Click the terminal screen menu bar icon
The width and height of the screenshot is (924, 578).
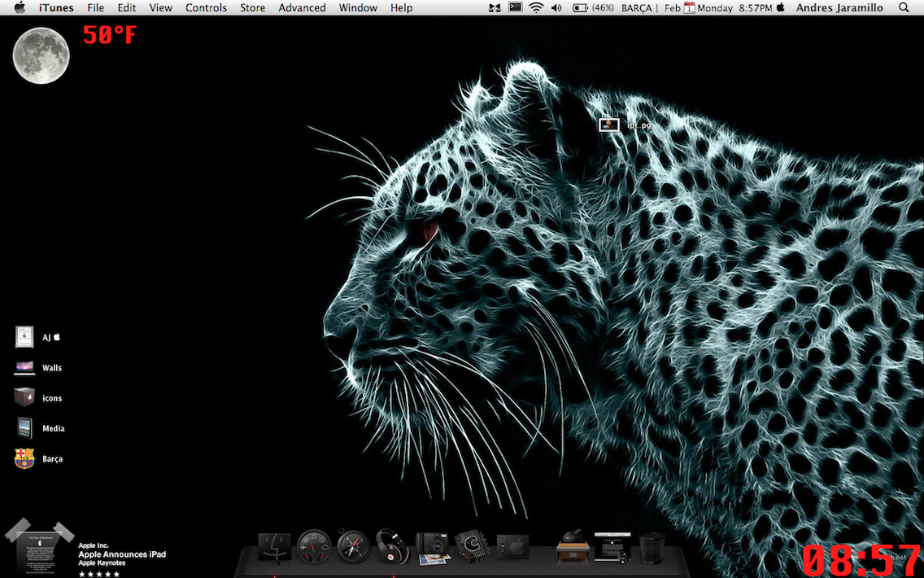(515, 7)
